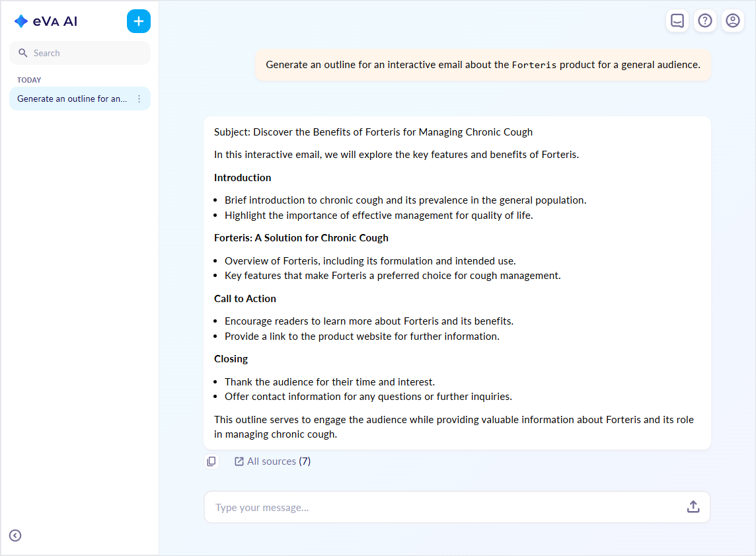
Task: Focus the Search conversations field
Action: point(86,53)
